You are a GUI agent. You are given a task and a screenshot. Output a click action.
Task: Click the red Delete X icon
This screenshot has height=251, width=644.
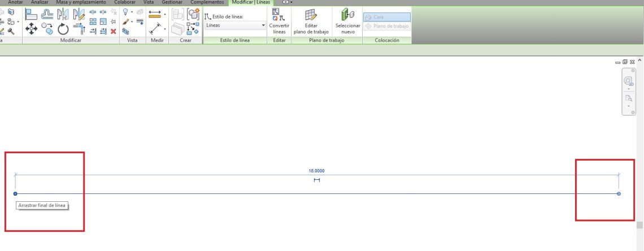pos(114,32)
